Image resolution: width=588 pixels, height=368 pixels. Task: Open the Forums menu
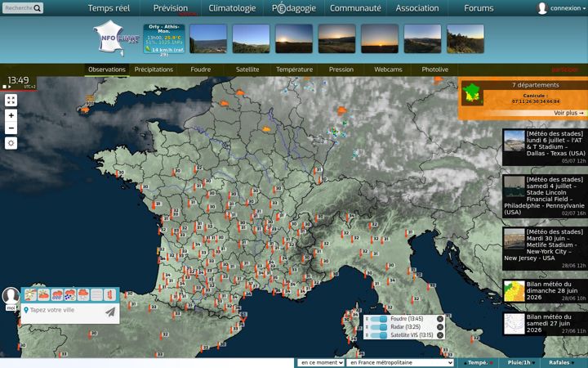coord(479,8)
